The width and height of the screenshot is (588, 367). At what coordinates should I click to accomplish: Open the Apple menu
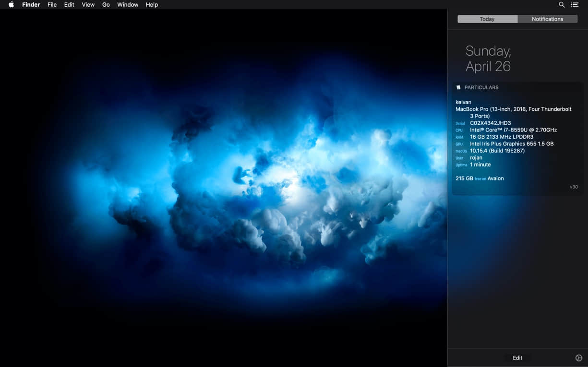click(11, 5)
